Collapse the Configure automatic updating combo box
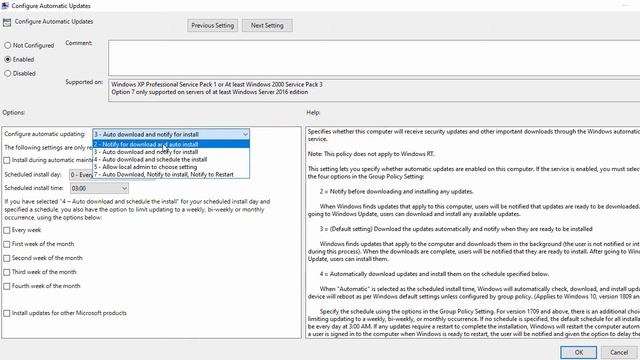 coord(245,134)
